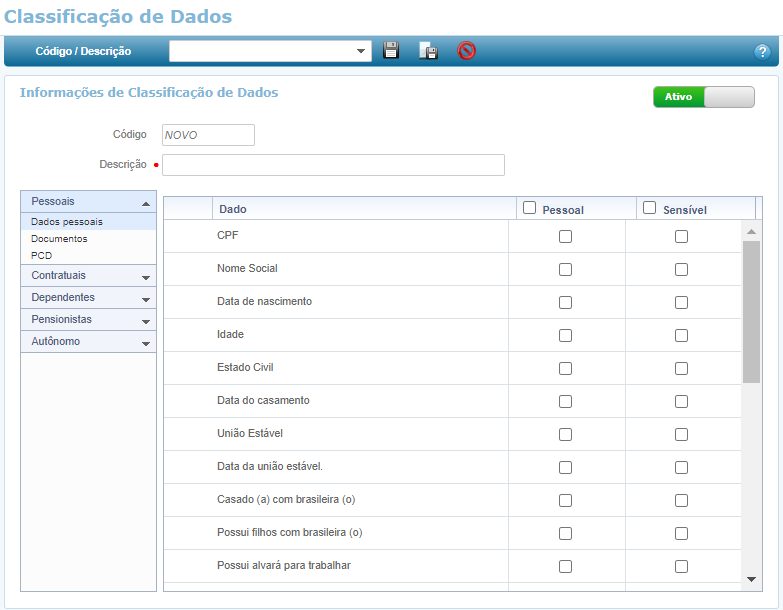
Task: Click the red cancel icon
Action: point(466,51)
